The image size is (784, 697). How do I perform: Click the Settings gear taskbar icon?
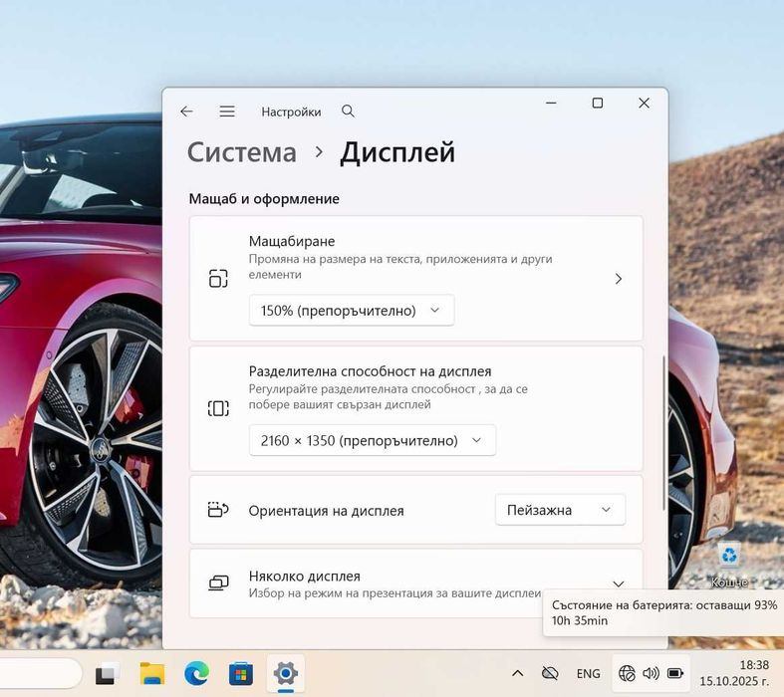pos(286,673)
